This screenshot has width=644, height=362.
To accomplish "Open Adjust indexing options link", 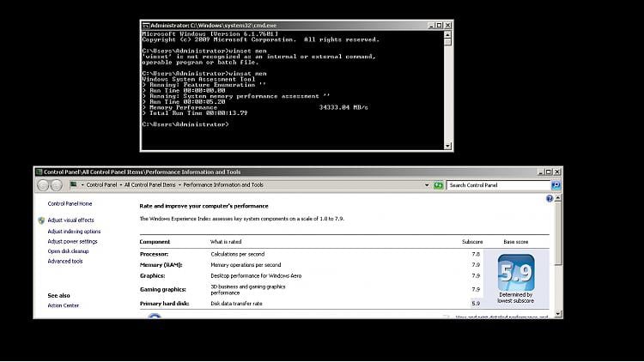I will [74, 232].
